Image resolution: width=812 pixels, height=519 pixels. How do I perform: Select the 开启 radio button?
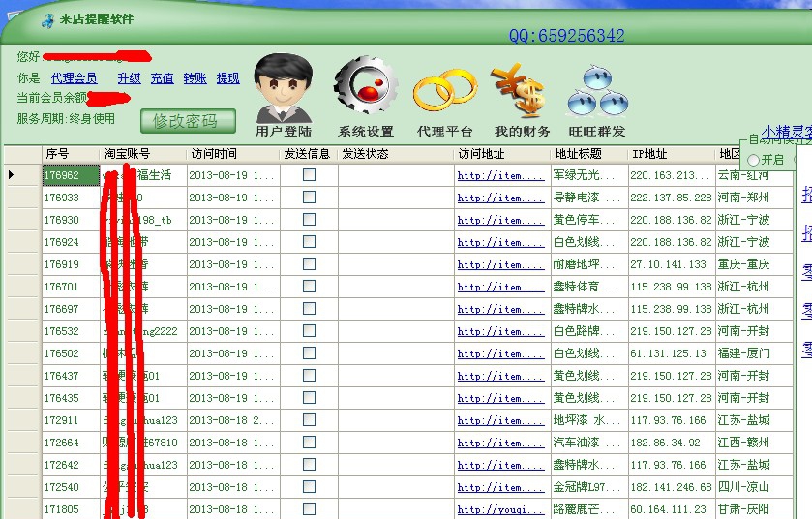point(754,160)
